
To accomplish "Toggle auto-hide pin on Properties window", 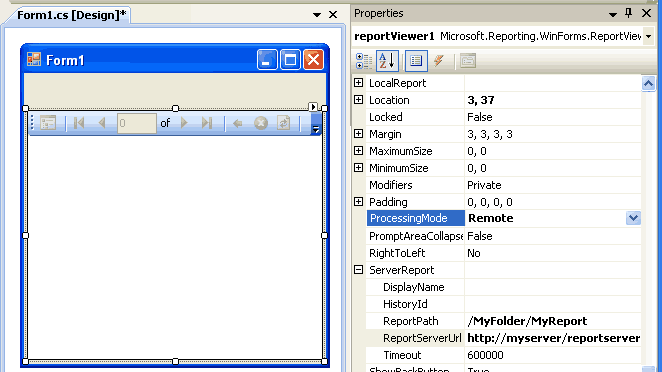I will pos(629,14).
